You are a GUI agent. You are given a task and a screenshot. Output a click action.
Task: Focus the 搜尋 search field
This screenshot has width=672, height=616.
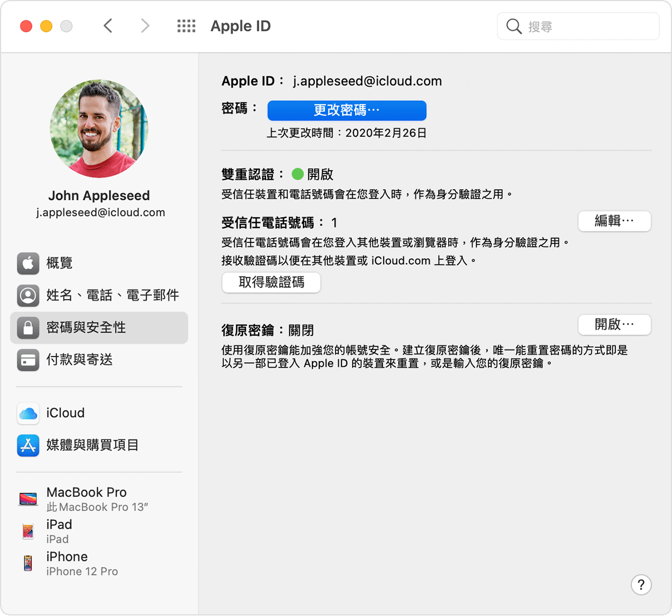pos(578,26)
